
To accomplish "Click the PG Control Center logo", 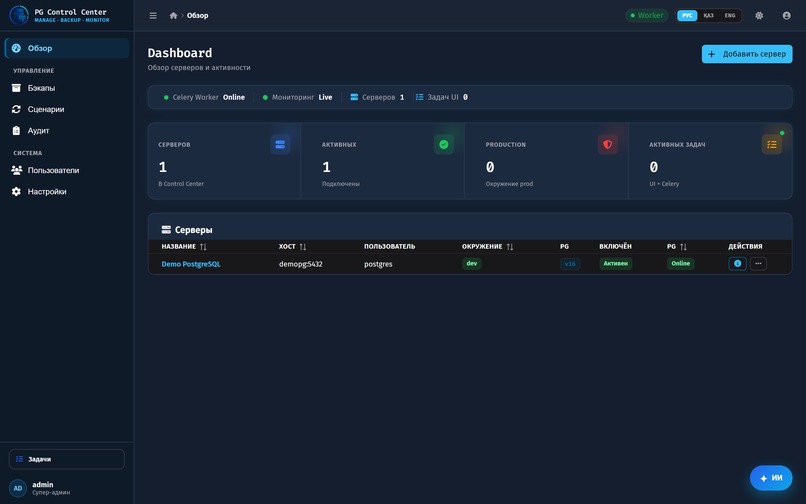I will (x=19, y=15).
